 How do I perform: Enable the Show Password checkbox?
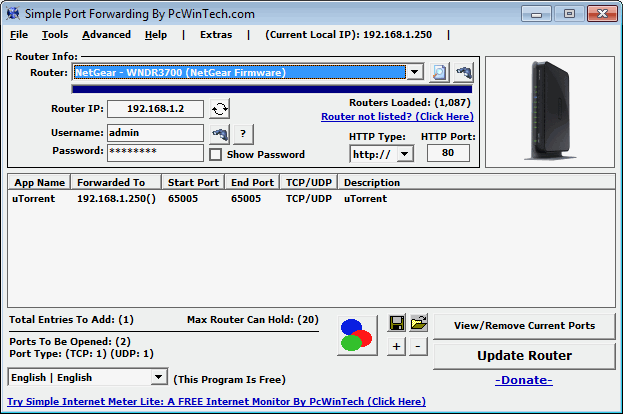[x=215, y=155]
